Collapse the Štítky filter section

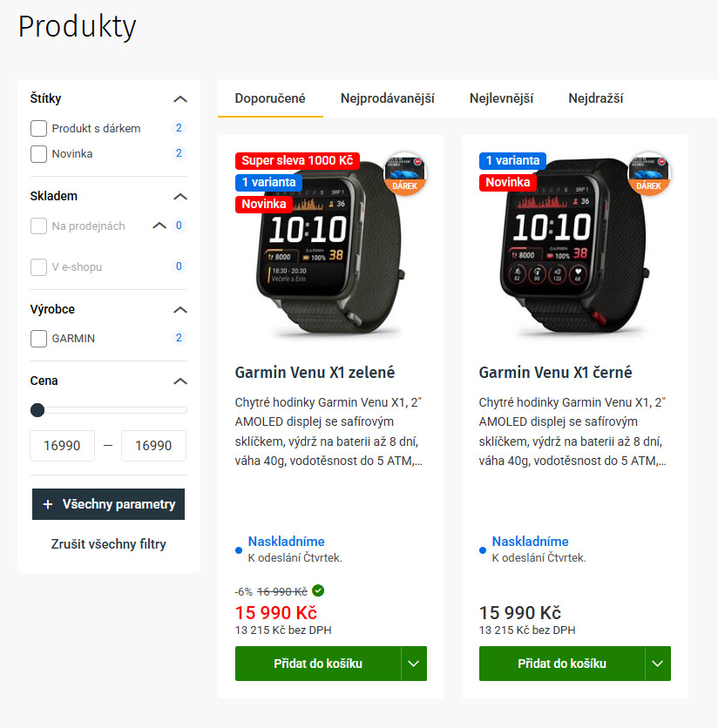(180, 99)
